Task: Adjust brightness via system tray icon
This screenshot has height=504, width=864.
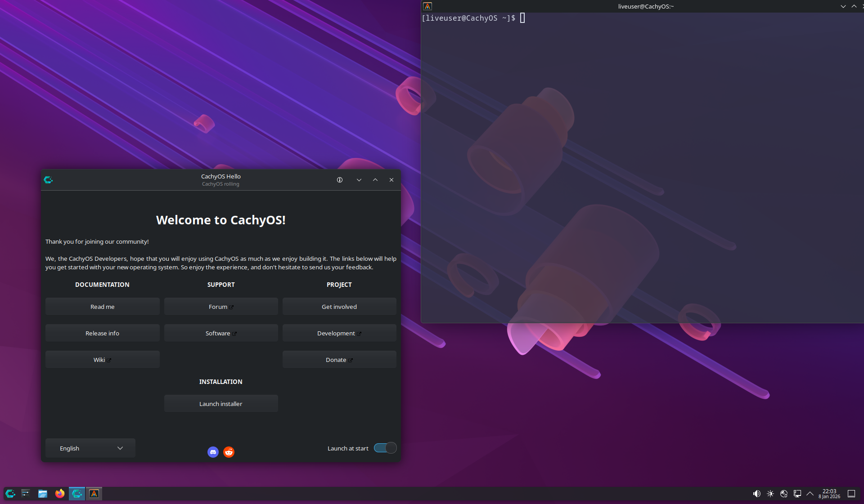Action: coord(770,493)
